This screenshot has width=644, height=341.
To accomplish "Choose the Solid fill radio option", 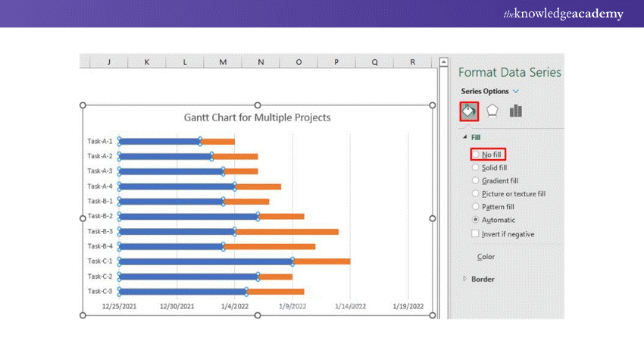I will pyautogui.click(x=476, y=167).
